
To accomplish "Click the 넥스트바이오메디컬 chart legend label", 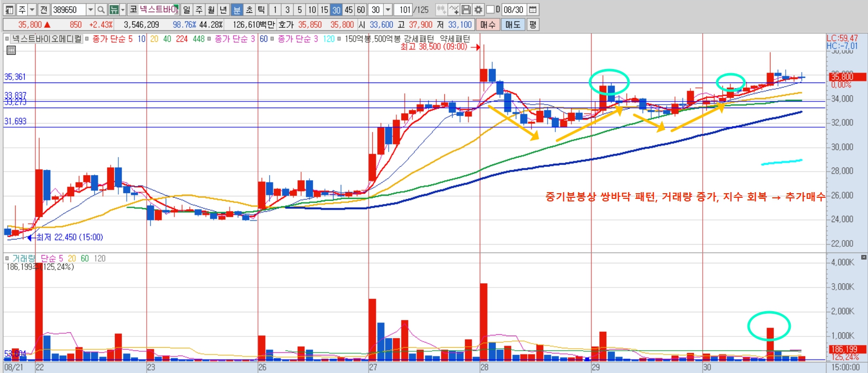I will [x=46, y=39].
